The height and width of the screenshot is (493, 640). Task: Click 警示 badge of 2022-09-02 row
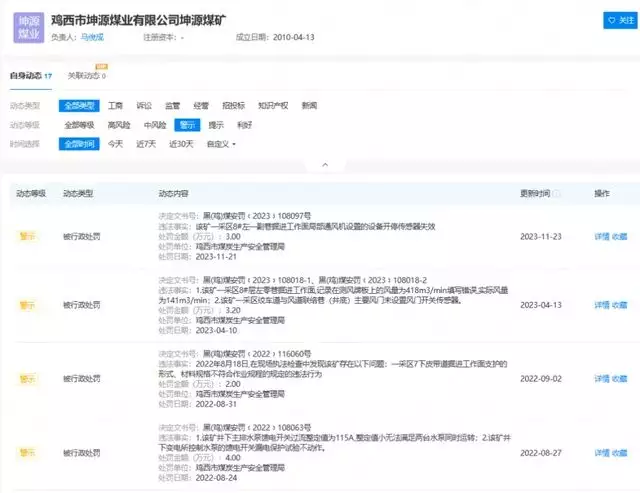27,379
